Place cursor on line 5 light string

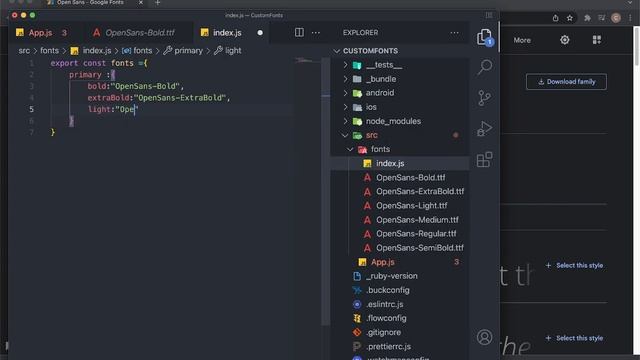[127, 109]
